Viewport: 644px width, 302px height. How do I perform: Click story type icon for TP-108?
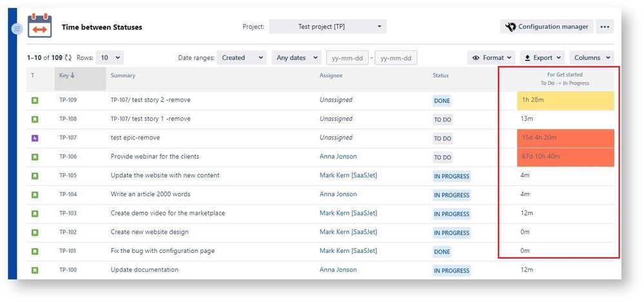click(35, 119)
